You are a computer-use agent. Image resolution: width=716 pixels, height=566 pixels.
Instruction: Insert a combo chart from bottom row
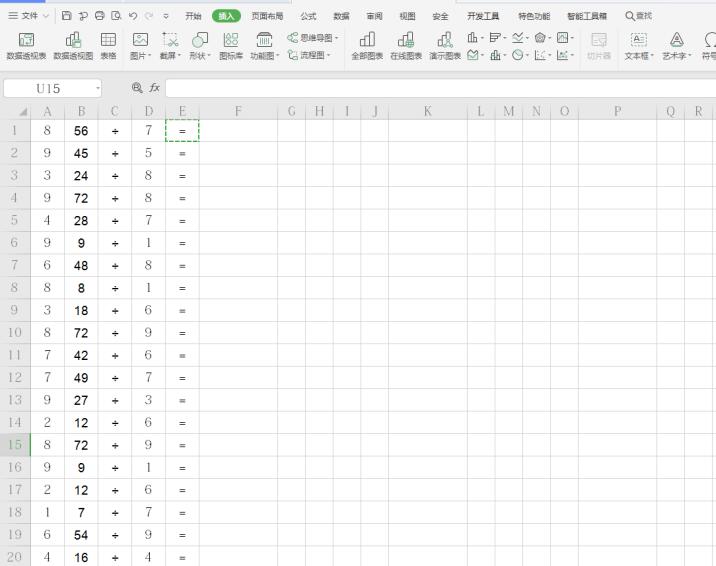497,55
